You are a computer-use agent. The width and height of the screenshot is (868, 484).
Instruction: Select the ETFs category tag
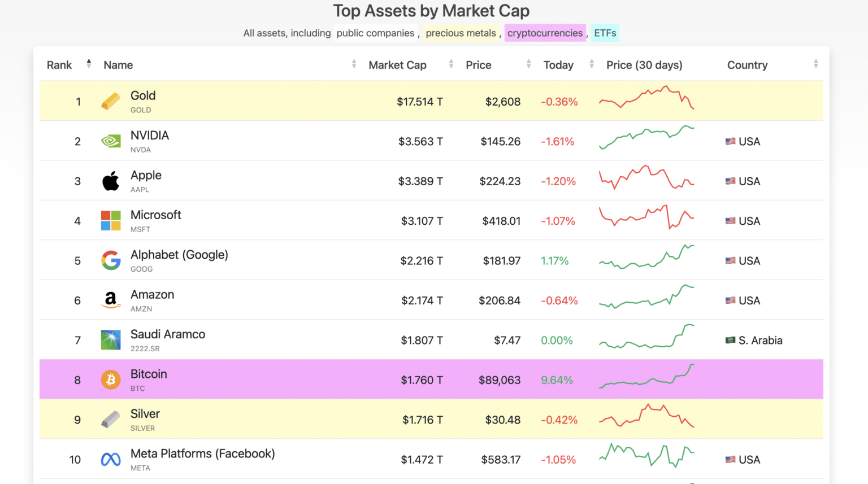point(605,33)
